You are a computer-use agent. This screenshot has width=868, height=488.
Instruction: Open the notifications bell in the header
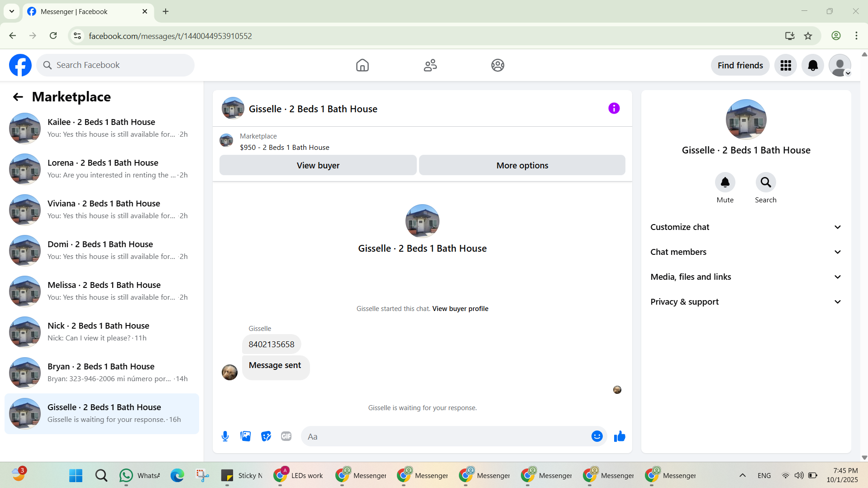(x=813, y=65)
